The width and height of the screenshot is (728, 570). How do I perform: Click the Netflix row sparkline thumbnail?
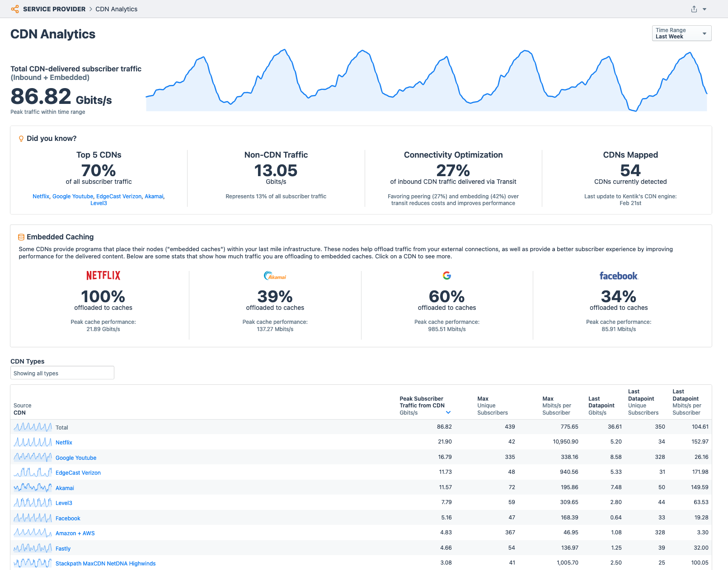(x=33, y=442)
